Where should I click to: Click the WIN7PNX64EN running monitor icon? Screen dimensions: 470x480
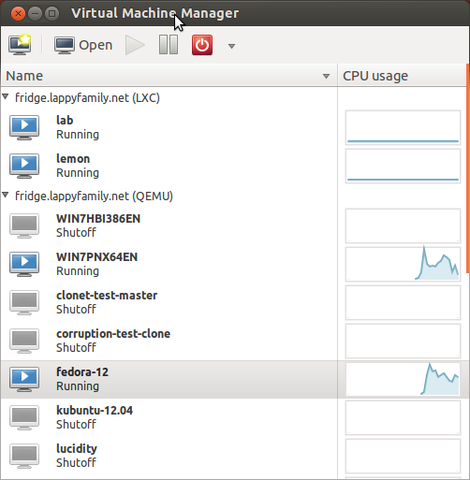click(x=24, y=264)
